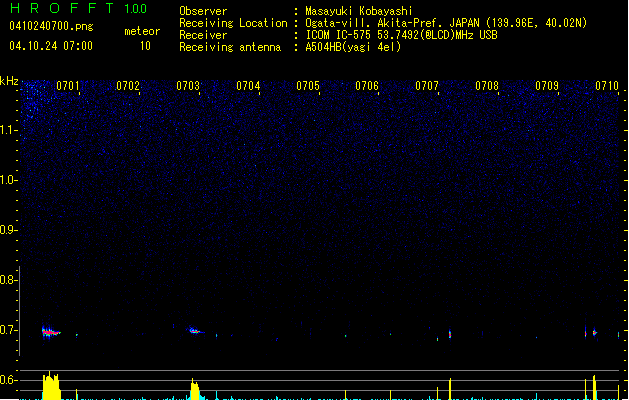Click antenna text A504HB(yagi 4el)
629x400 pixels.
(x=353, y=47)
